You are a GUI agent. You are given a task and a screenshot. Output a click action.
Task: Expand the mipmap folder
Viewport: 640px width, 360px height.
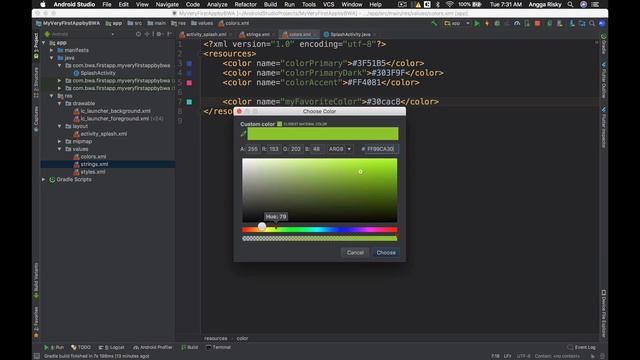tap(60, 141)
